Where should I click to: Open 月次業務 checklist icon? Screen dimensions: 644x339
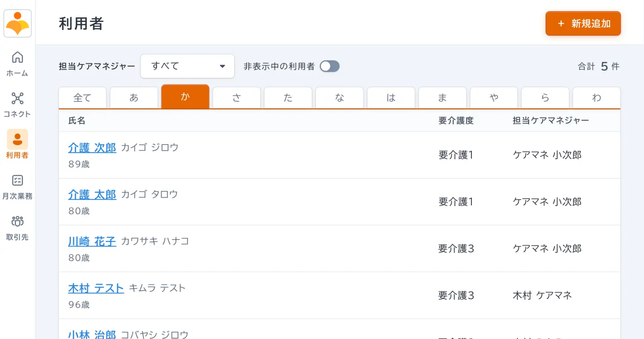point(17,181)
